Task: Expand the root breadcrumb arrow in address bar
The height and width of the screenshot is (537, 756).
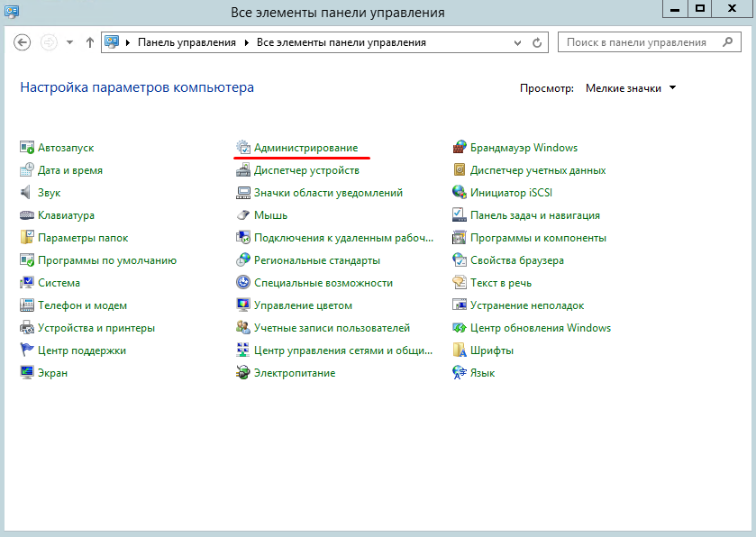Action: point(128,42)
